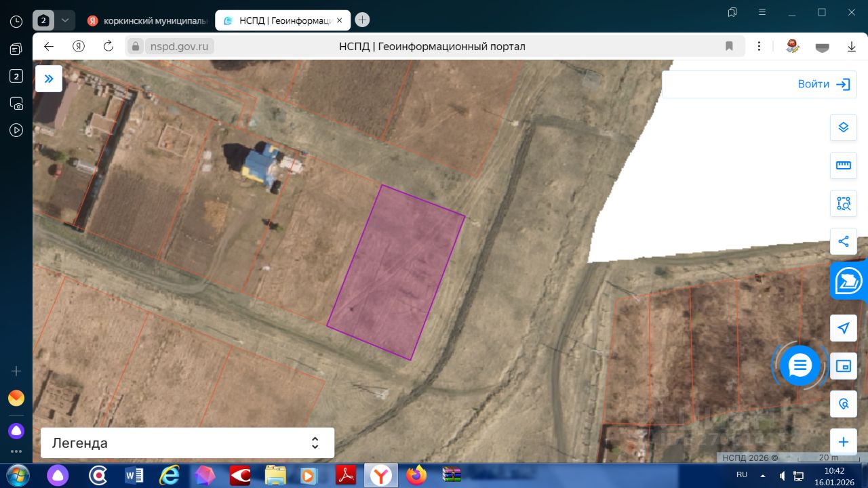868x488 pixels.
Task: Zoom in on the map
Action: pos(844,442)
